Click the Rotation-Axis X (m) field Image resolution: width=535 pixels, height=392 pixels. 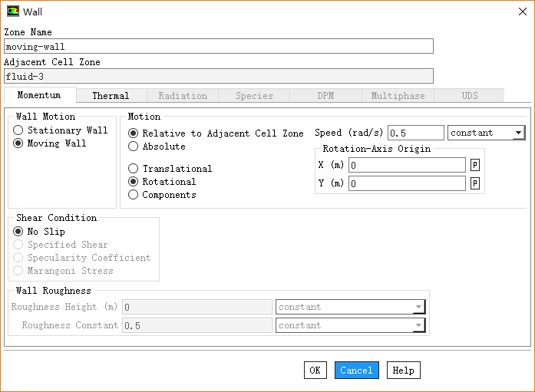click(x=407, y=165)
